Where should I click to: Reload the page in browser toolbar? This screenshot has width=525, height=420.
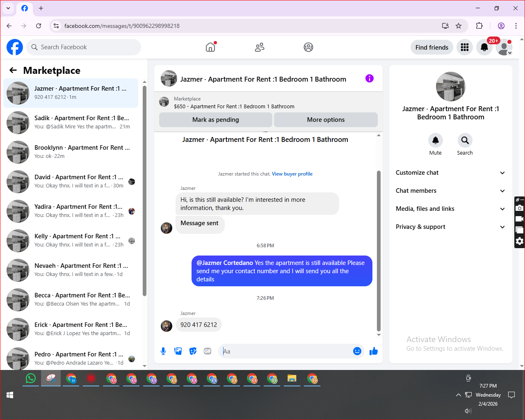pos(39,26)
